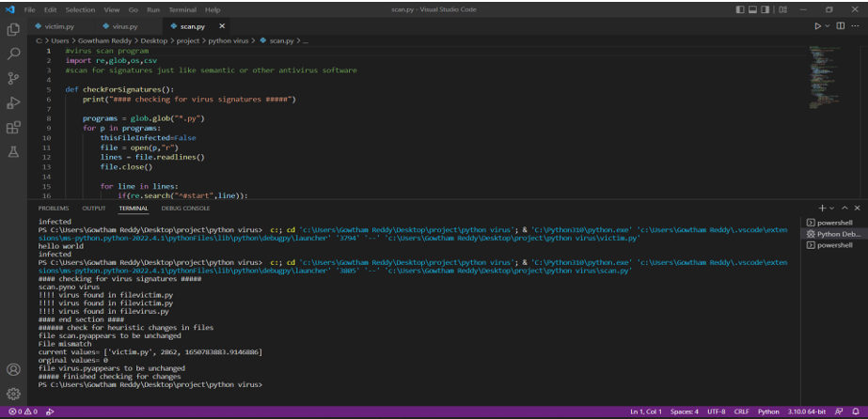Viewport: 868px width, 419px height.
Task: Expand the Desktop breadcrumb
Action: pyautogui.click(x=153, y=41)
